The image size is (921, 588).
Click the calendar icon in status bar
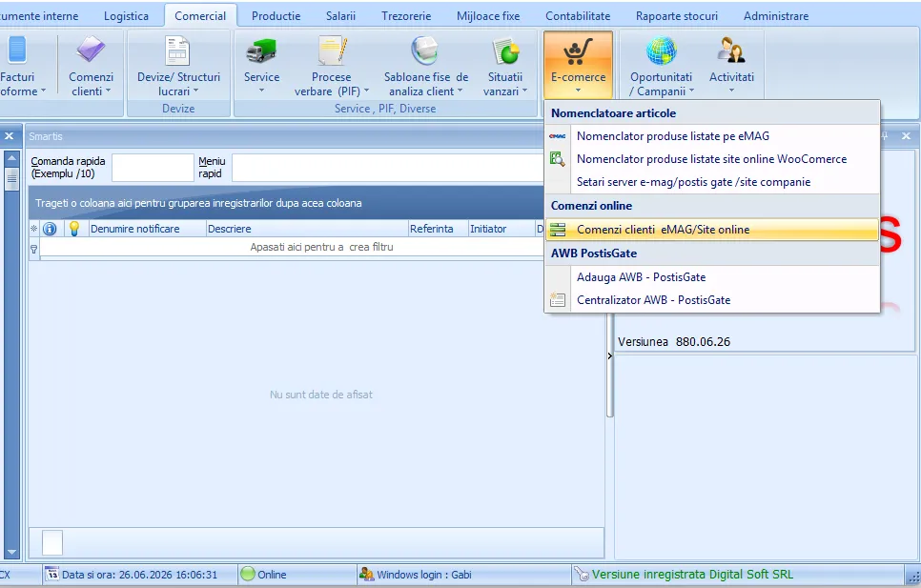coord(52,575)
